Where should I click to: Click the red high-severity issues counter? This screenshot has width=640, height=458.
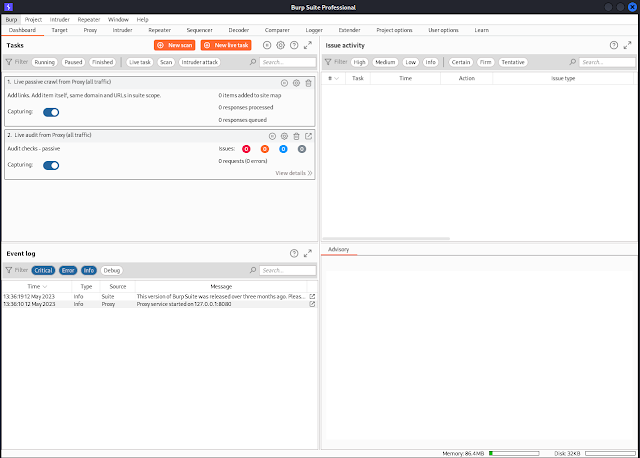coord(246,149)
